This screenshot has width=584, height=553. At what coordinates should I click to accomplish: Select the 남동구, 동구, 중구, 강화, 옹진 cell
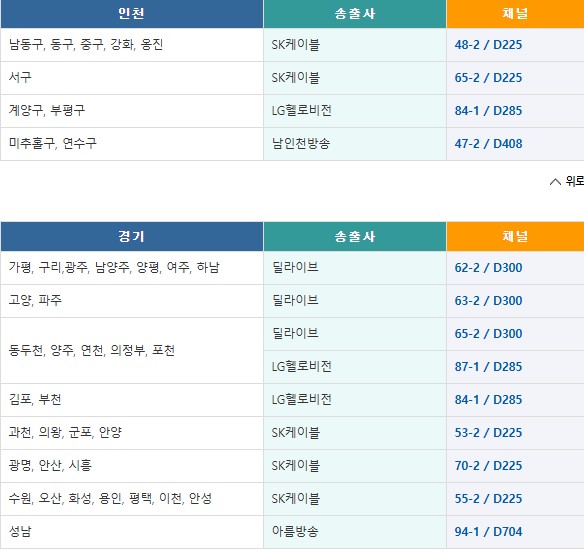(x=132, y=45)
